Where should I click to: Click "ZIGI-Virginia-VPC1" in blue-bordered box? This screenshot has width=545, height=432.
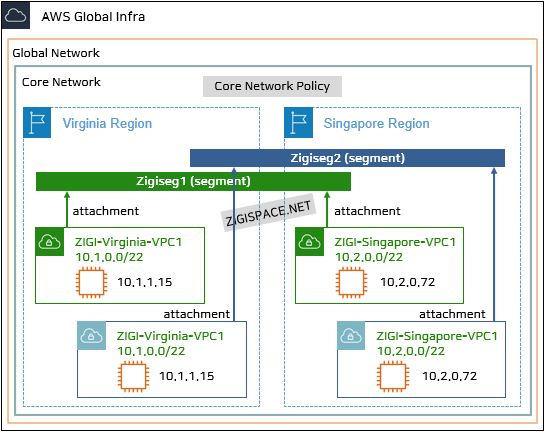[x=170, y=336]
